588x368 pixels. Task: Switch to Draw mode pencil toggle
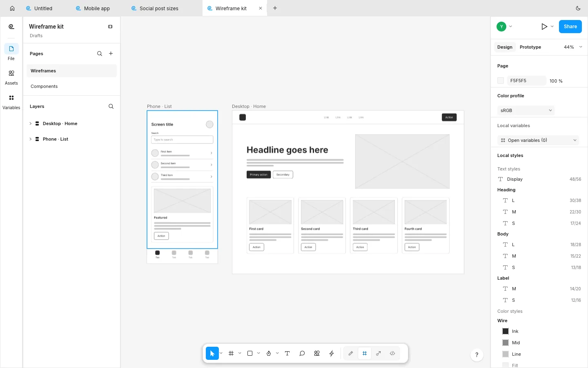[x=351, y=353]
